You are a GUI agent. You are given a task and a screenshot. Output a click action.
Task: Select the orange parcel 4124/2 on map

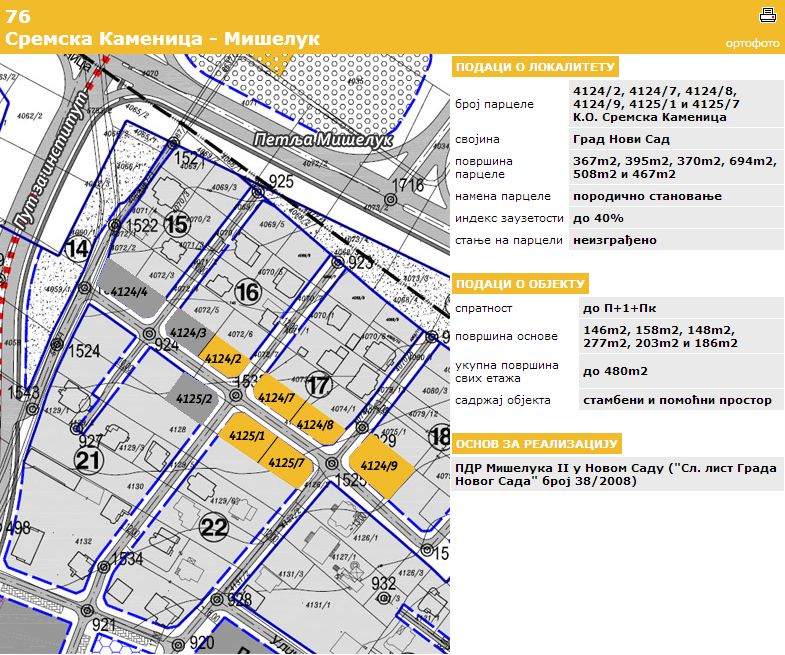tap(223, 357)
